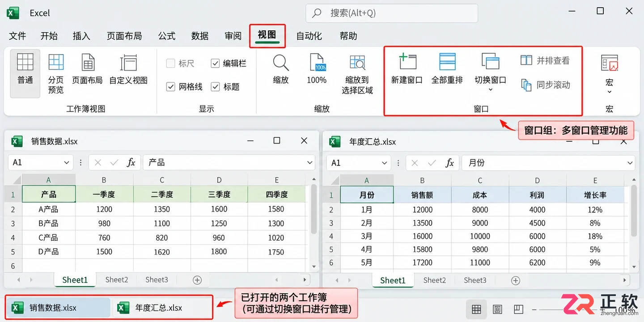Click the vertical scrollbar thumb in 销售数据.xlsx
The image size is (644, 322).
click(314, 209)
